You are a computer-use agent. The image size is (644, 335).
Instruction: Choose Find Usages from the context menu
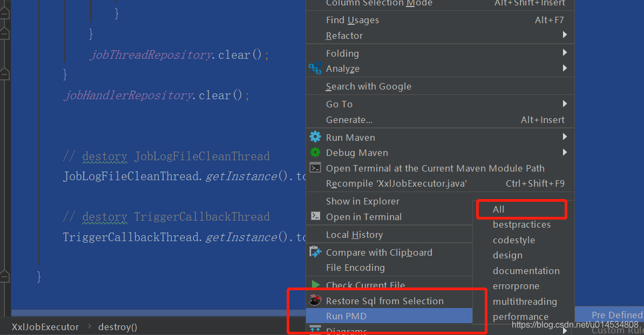pos(352,20)
